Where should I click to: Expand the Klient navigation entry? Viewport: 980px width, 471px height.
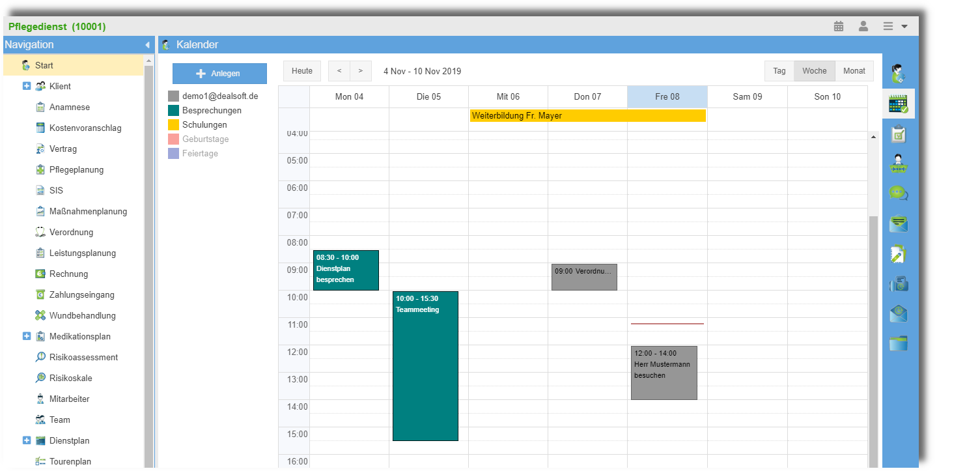[x=26, y=85]
